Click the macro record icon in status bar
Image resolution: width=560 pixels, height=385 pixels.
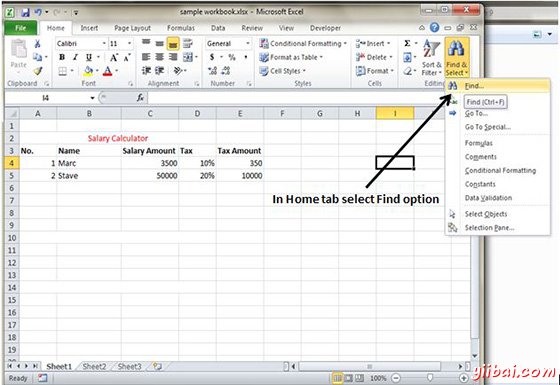(x=42, y=378)
